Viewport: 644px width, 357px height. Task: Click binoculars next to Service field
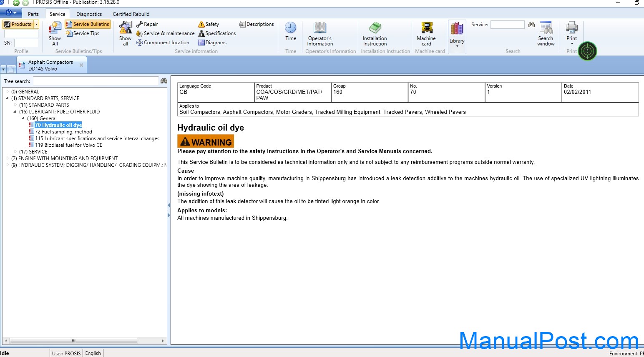(x=531, y=25)
